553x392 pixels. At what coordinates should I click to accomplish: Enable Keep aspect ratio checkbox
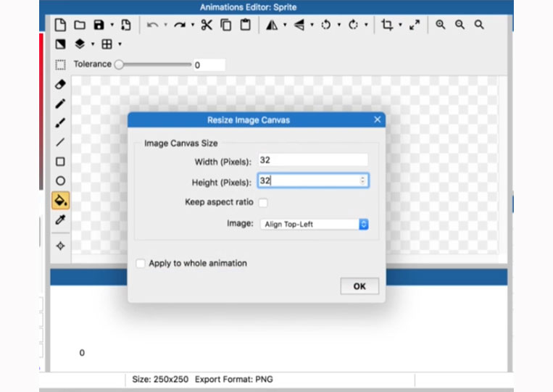tap(263, 203)
